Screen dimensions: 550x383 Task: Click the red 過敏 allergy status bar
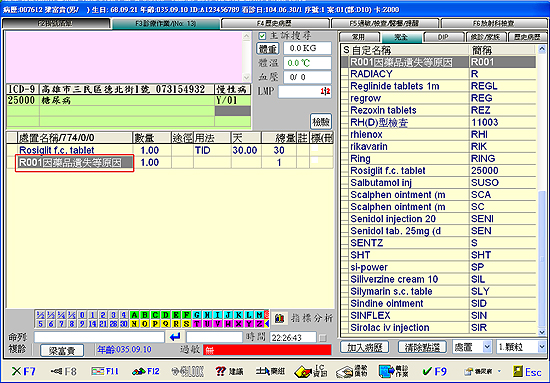[267, 350]
